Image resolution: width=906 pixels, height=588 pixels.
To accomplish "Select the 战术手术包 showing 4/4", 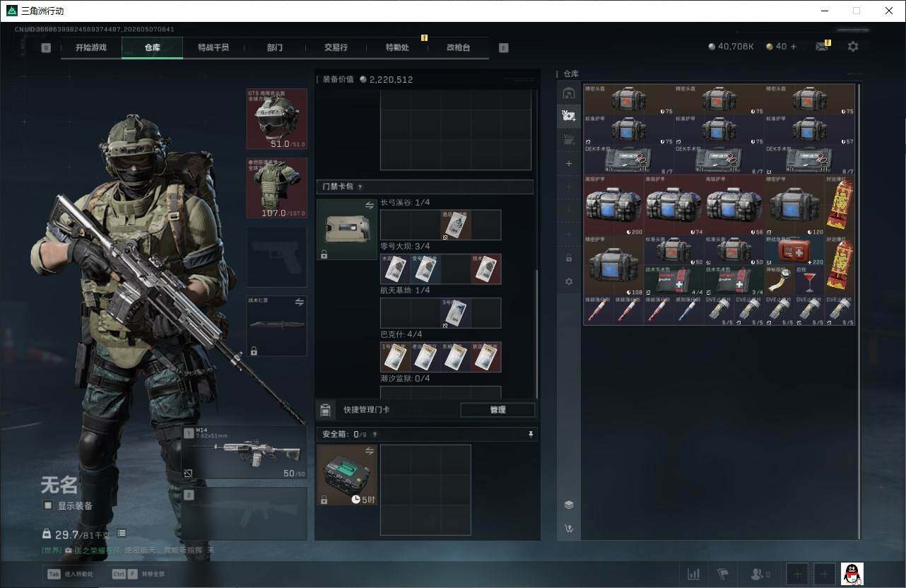I will 674,280.
